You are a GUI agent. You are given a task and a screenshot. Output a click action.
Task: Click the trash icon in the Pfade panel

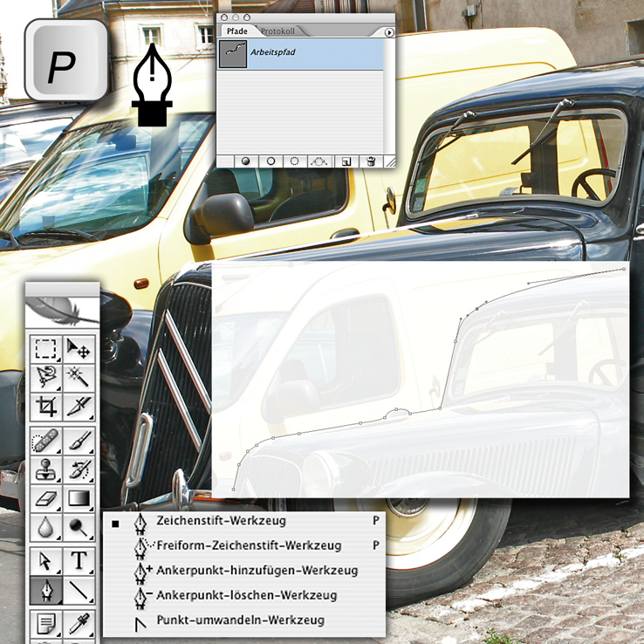(371, 161)
